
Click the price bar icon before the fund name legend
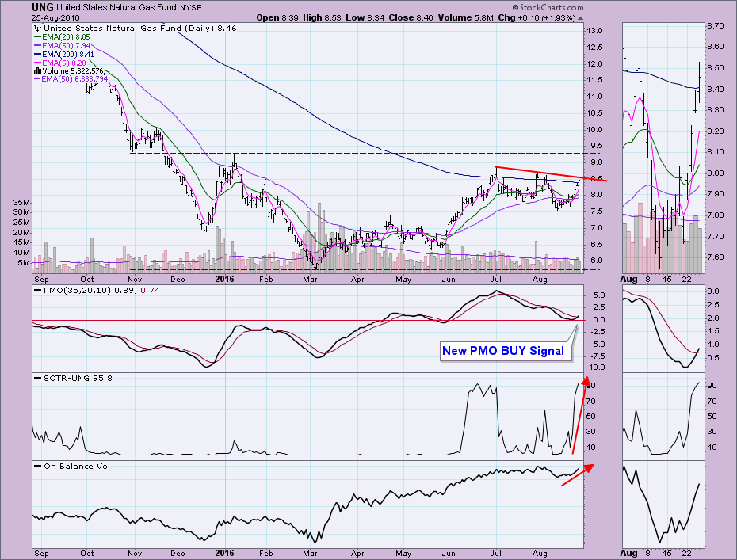click(36, 27)
